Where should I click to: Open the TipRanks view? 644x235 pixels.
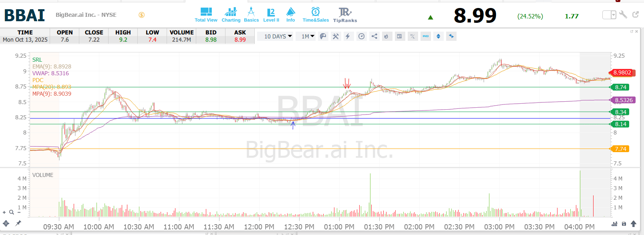(345, 15)
